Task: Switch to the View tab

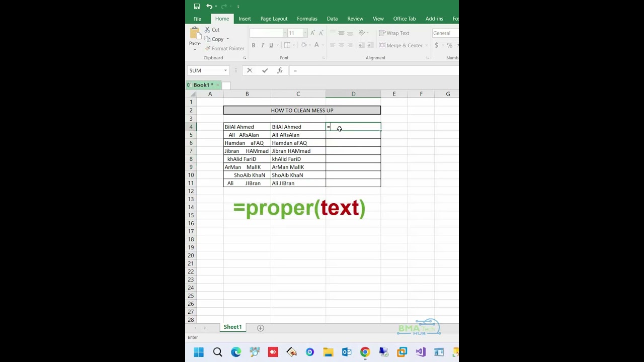Action: tap(378, 19)
